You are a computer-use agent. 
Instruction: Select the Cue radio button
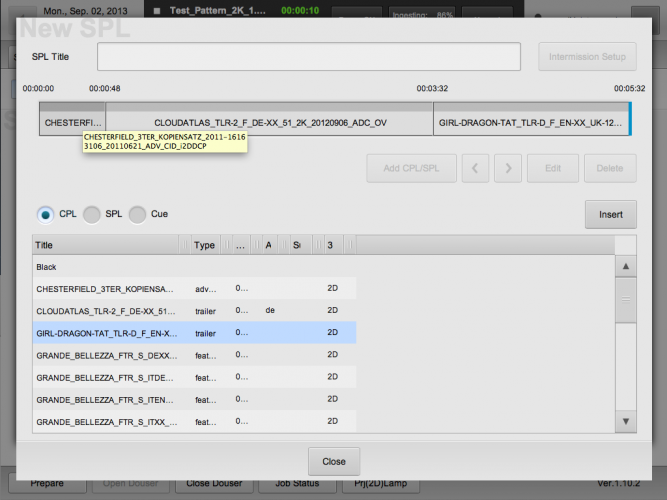click(x=138, y=214)
